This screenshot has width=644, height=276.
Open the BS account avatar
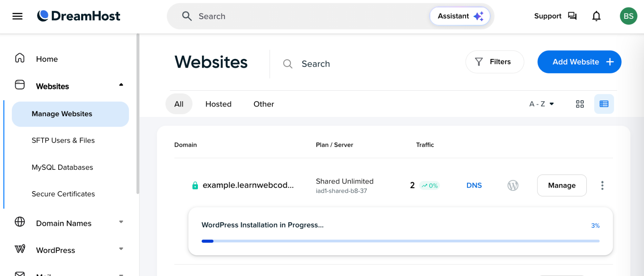pos(628,16)
